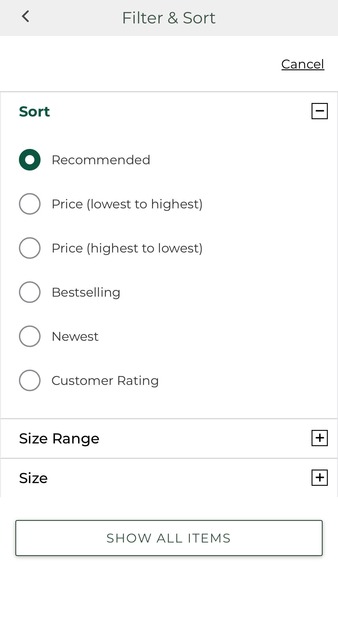Choose Price highest to lowest sorting
This screenshot has height=644, width=338.
coord(29,248)
